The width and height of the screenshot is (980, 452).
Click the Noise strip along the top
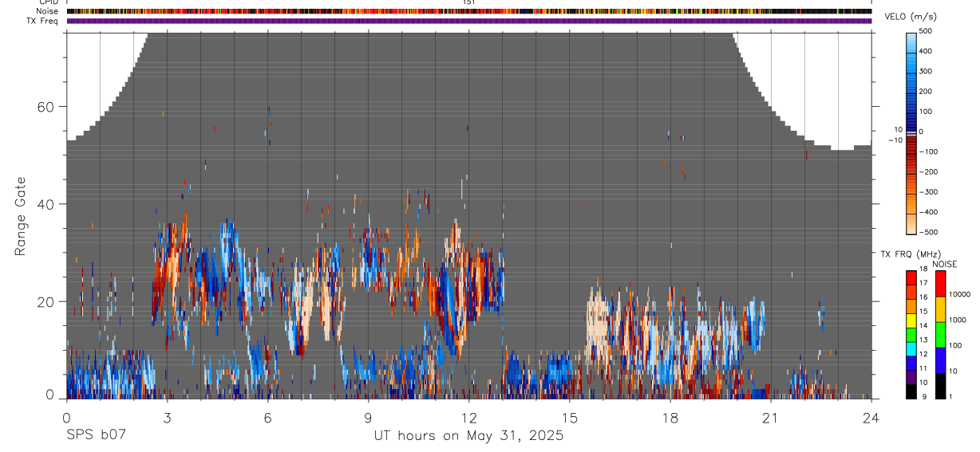(469, 11)
